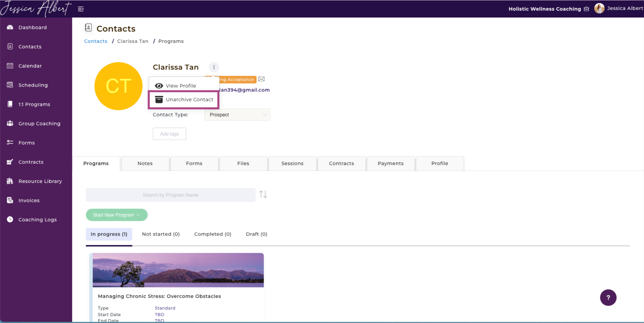
Task: Switch to the Notes tab
Action: tap(145, 163)
